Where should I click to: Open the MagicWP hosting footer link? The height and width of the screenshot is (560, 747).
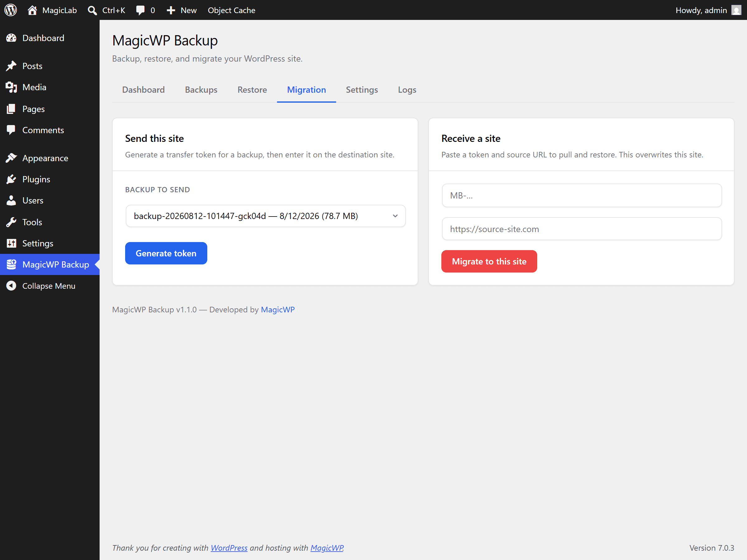[327, 548]
